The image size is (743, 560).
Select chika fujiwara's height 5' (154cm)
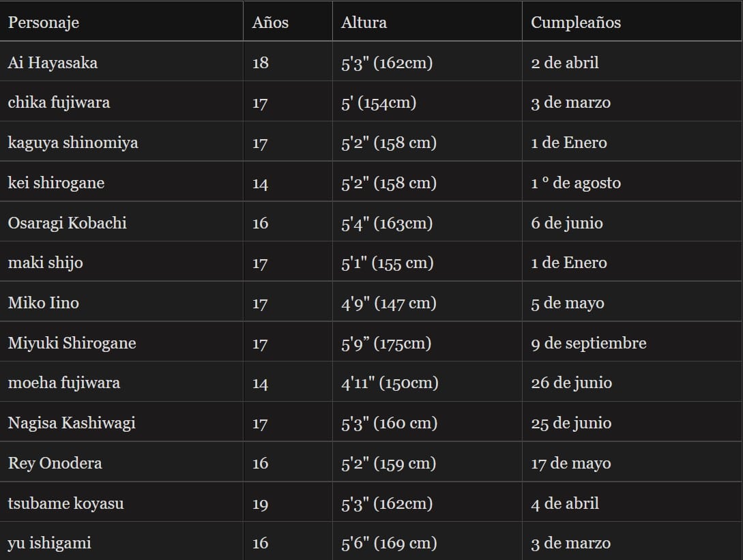pos(379,103)
